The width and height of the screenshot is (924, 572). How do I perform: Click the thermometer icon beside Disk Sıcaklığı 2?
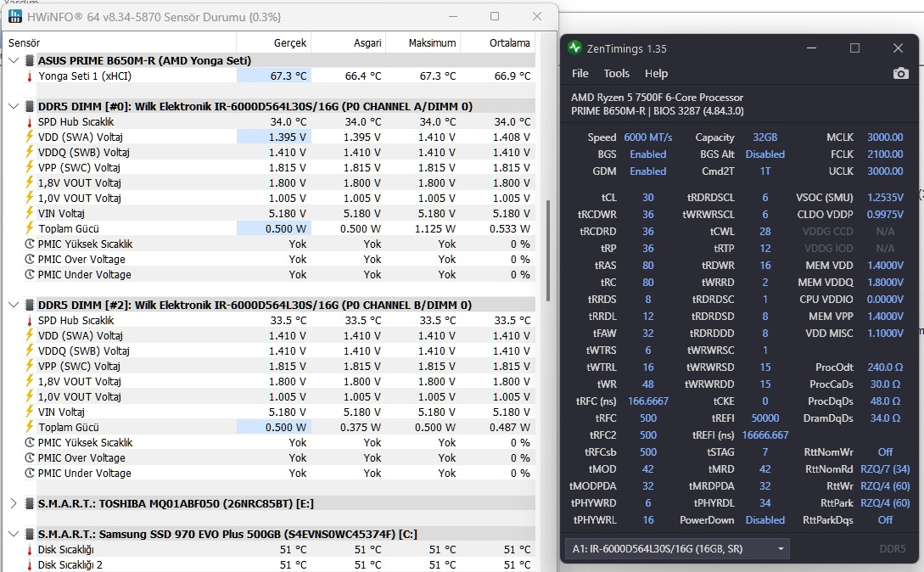(x=30, y=565)
